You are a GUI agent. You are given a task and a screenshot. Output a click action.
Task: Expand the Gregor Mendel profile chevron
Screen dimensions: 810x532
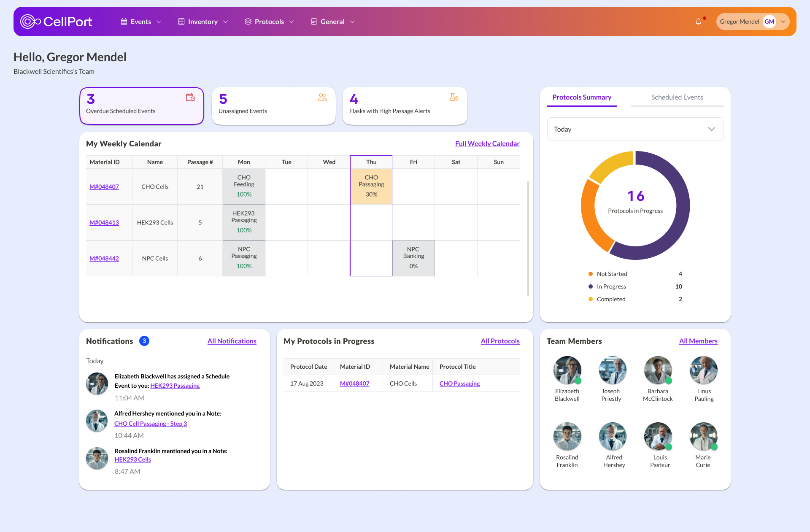[783, 22]
